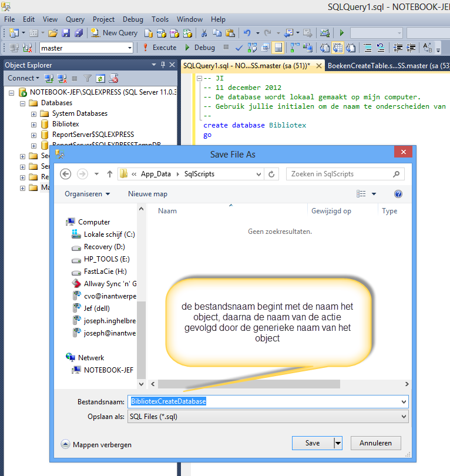Image resolution: width=450 pixels, height=476 pixels.
Task: Click the Comment Out Selected Lines icon
Action: [x=368, y=48]
